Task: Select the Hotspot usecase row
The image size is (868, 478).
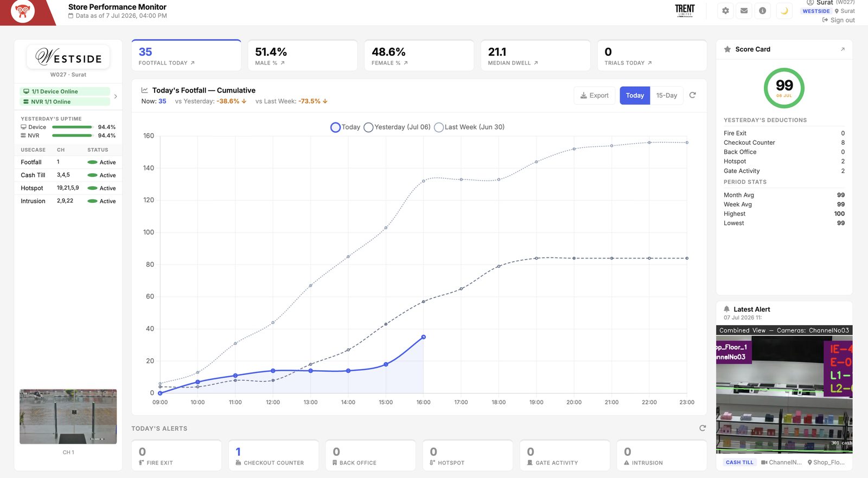Action: point(68,188)
